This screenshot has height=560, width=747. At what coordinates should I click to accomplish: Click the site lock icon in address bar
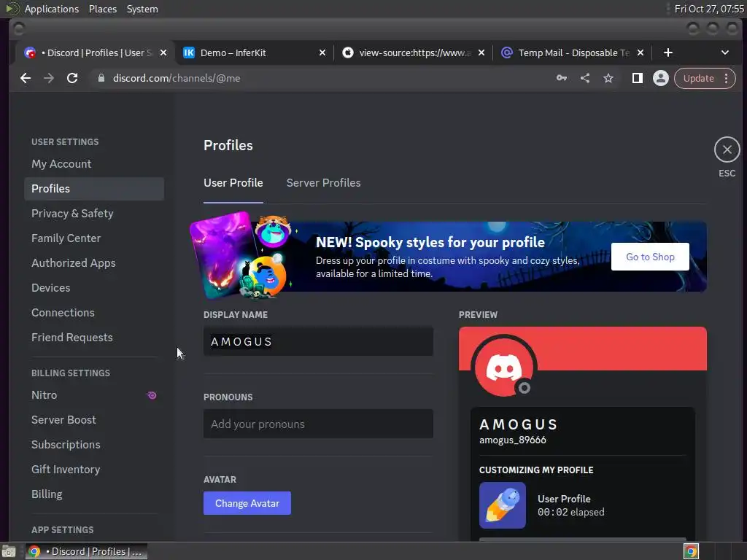[x=101, y=78]
